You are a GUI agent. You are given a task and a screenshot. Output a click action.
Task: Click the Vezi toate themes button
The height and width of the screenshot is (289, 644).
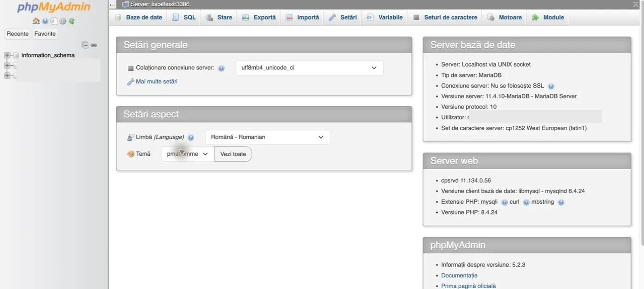[x=233, y=154]
